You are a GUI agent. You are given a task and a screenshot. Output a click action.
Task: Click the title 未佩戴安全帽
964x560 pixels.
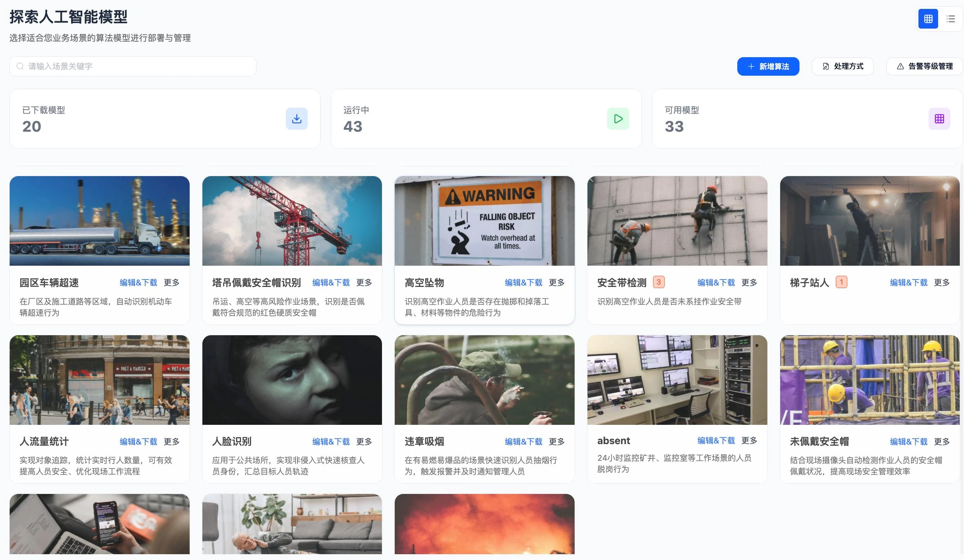pos(819,441)
